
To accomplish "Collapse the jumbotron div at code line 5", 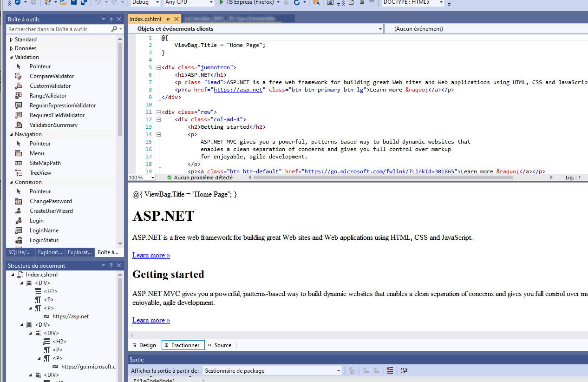I will tap(158, 67).
